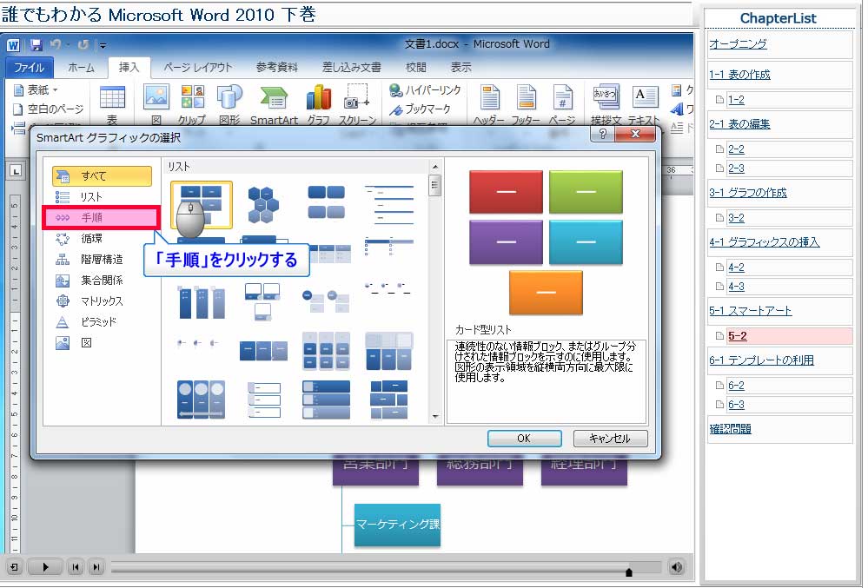Open chapter 6-1 テンプレートの利用
This screenshot has height=588, width=868.
[762, 360]
